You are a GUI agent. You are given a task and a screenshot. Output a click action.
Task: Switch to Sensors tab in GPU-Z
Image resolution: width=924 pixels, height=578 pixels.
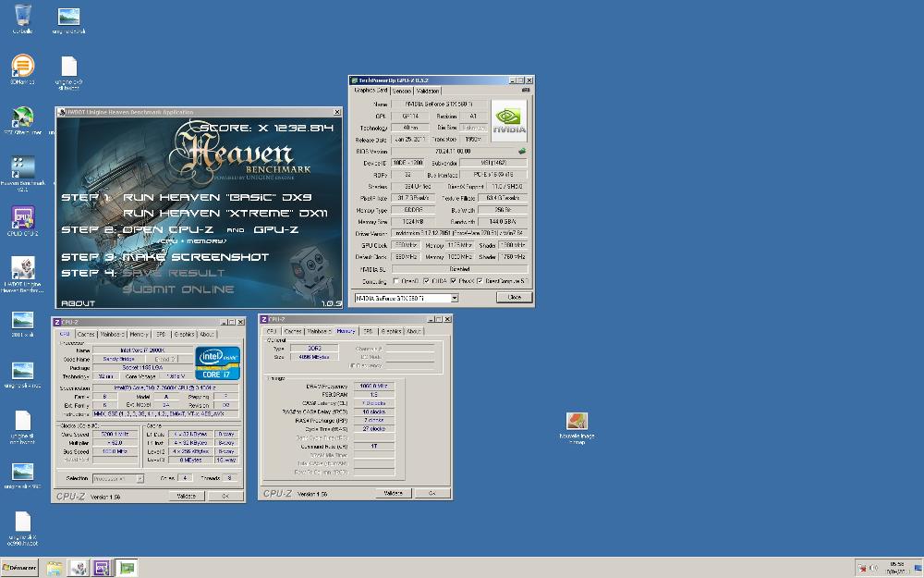click(x=402, y=91)
